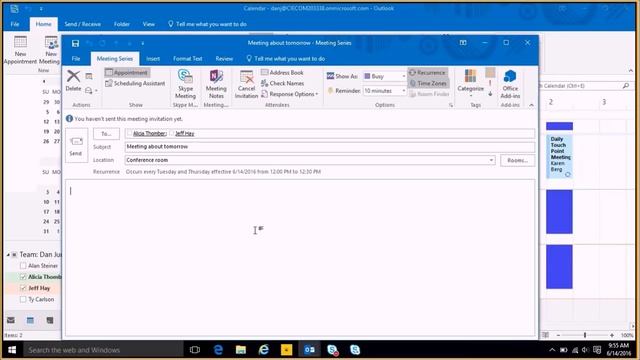Screen dimensions: 640x360
Task: Click the zoom out minus button
Action: pos(558,335)
